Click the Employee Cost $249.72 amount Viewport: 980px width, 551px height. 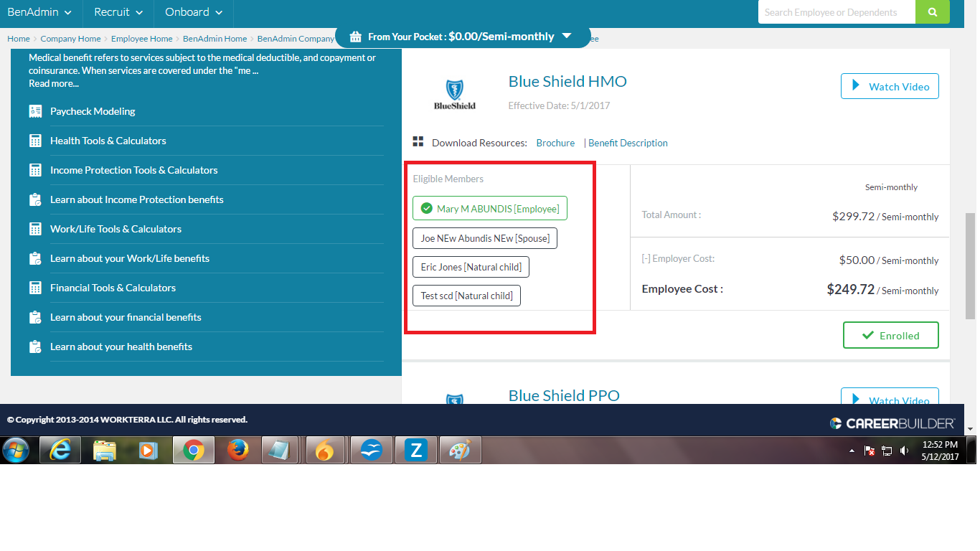click(x=850, y=289)
